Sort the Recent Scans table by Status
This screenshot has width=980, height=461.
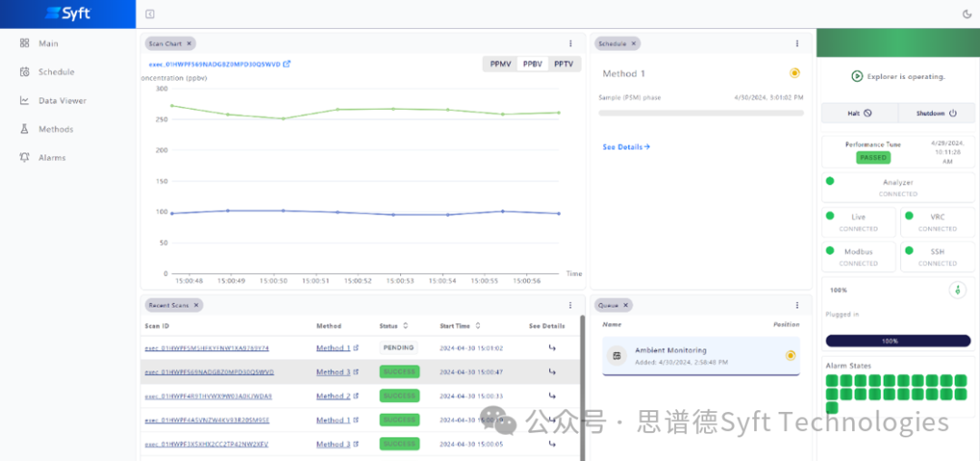coord(406,326)
